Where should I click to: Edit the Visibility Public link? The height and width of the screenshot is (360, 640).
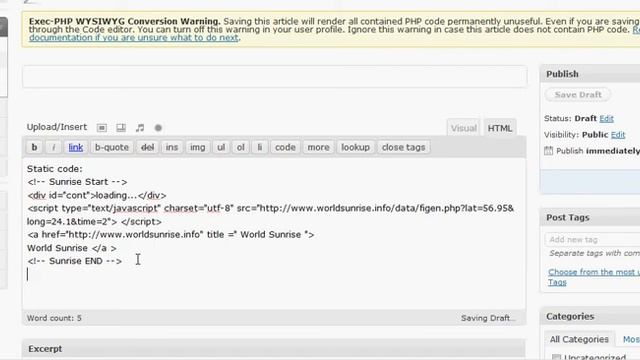tap(618, 135)
